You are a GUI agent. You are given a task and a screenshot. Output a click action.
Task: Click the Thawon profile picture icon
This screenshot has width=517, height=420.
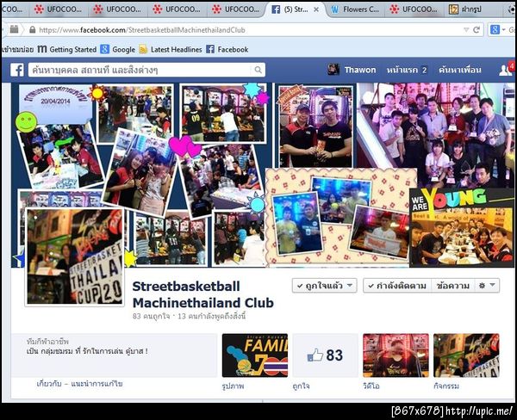333,70
